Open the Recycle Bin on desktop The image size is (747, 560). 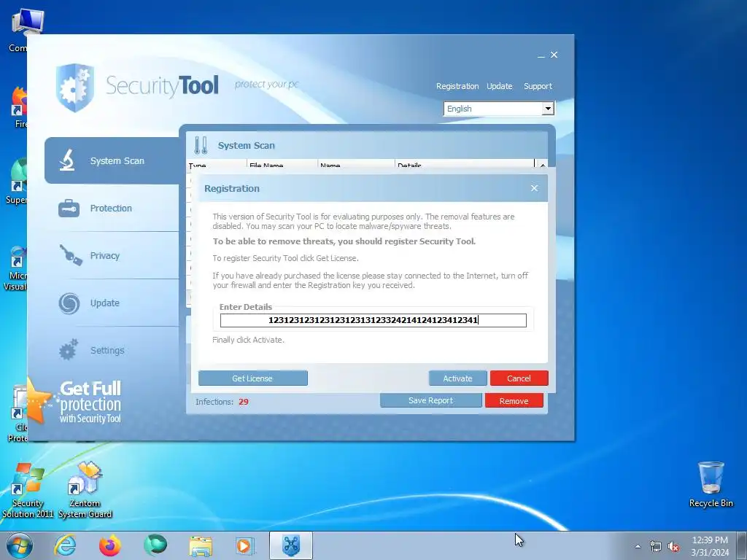click(x=711, y=484)
